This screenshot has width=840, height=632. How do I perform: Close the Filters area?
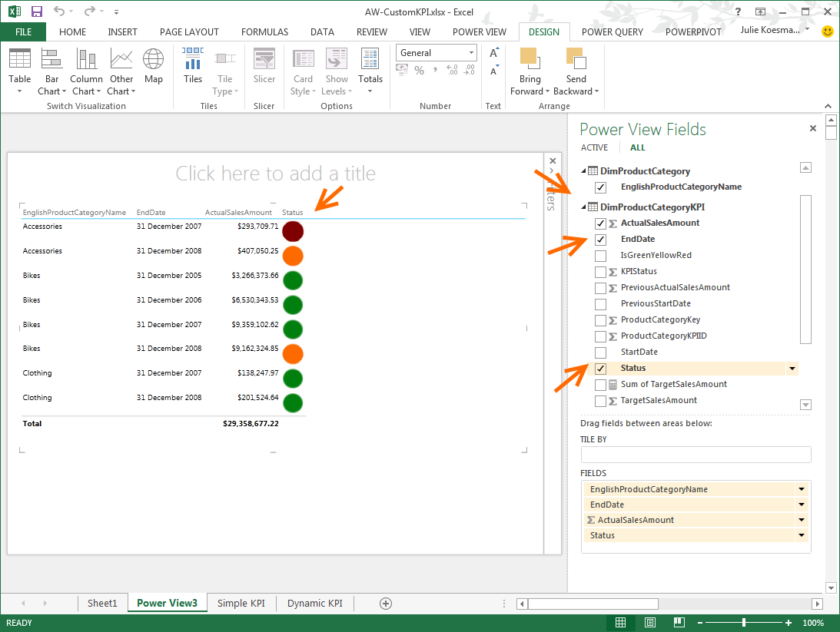click(553, 160)
